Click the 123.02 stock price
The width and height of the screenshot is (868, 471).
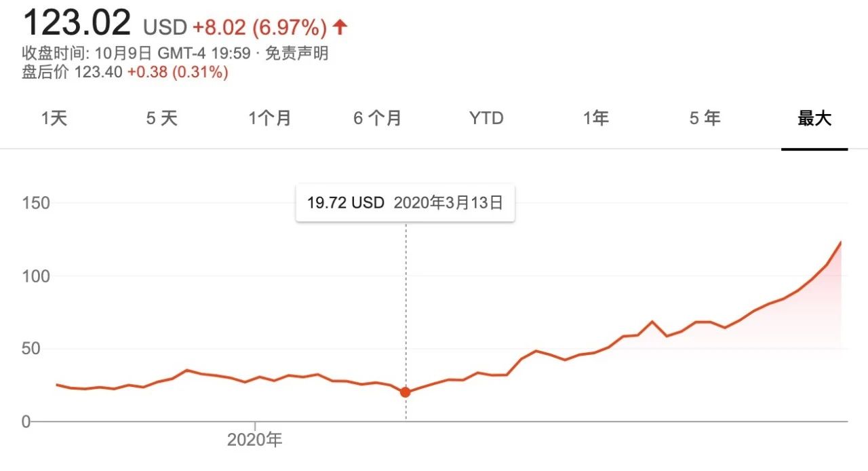click(x=77, y=23)
